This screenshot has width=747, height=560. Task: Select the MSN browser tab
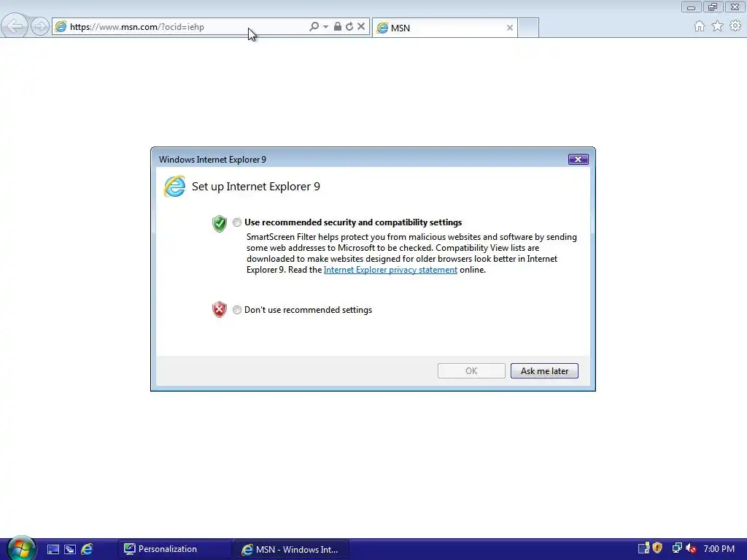444,28
